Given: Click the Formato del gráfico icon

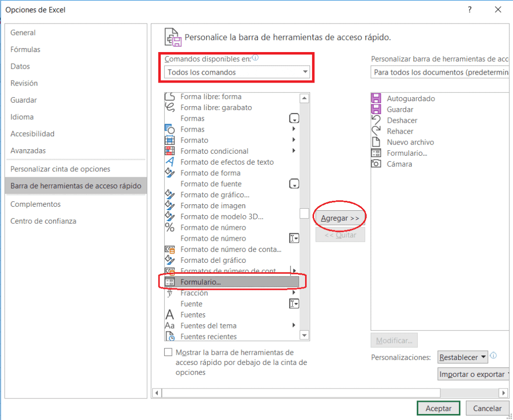Looking at the screenshot, I should click(x=169, y=260).
